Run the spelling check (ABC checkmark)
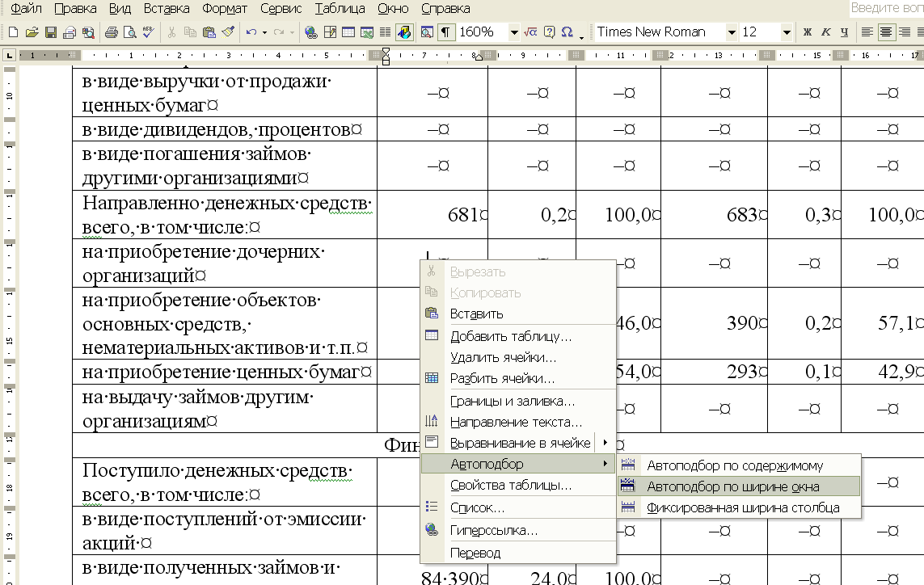 (x=149, y=32)
